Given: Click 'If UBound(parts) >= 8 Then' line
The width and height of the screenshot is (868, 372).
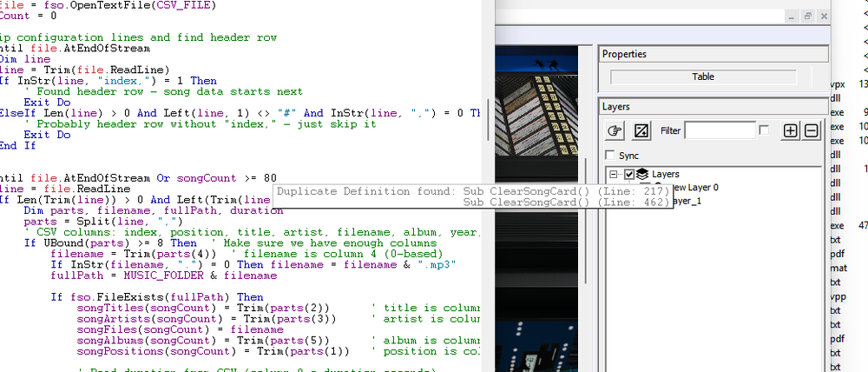Looking at the screenshot, I should [110, 243].
